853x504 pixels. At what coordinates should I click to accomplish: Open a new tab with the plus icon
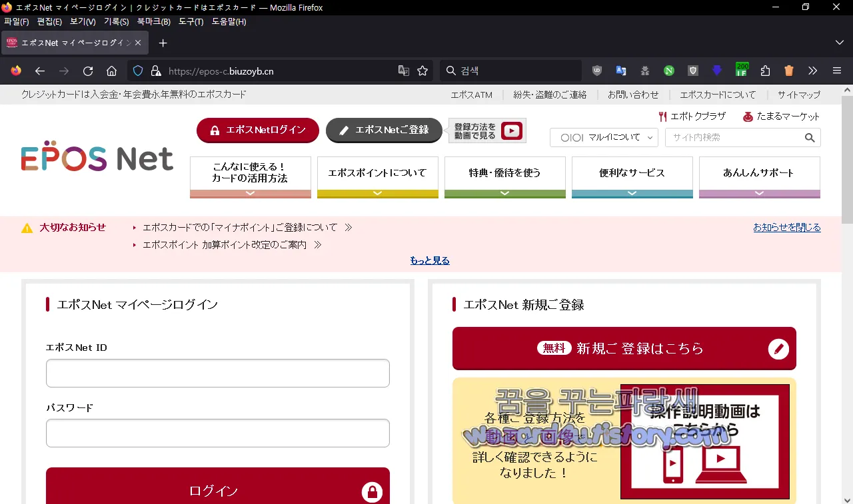(x=163, y=43)
